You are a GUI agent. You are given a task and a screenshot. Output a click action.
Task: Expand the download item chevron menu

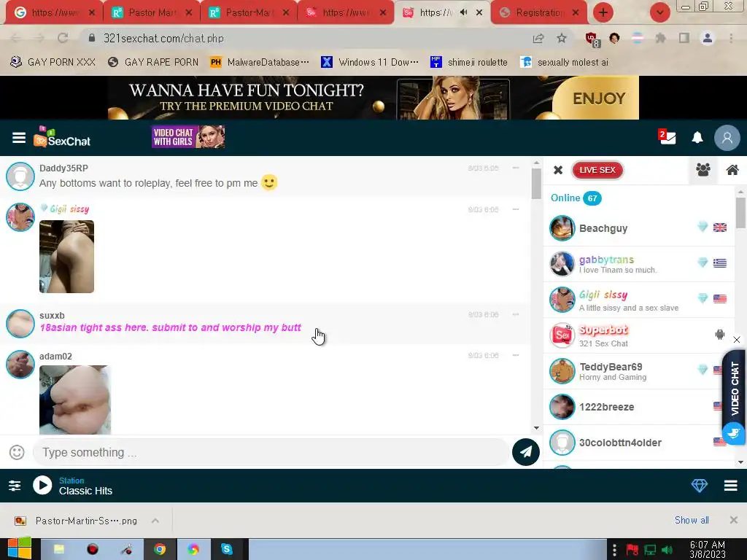[155, 521]
